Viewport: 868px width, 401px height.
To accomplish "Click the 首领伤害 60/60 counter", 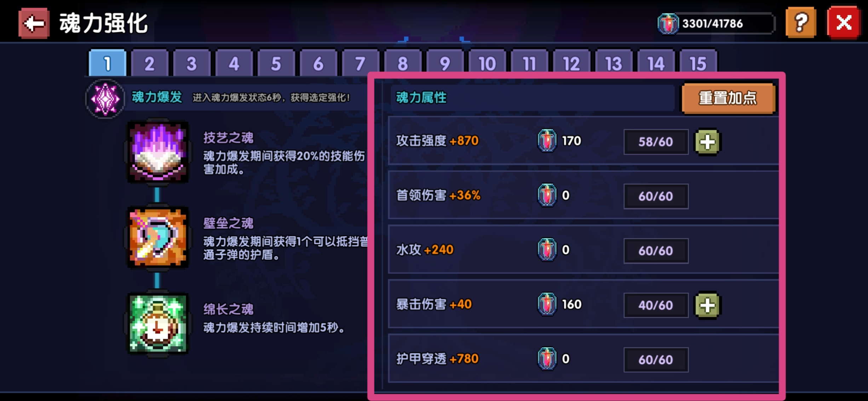I will 656,196.
